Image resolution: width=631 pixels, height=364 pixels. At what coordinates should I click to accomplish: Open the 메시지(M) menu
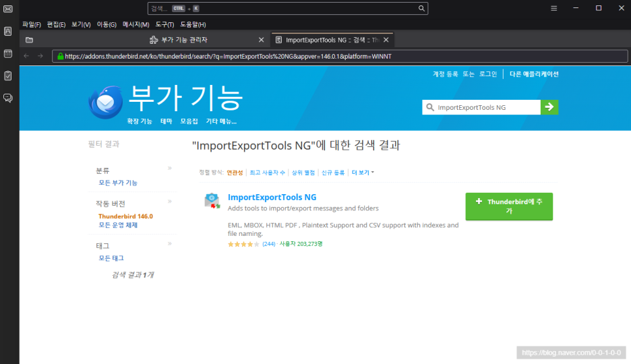(136, 24)
